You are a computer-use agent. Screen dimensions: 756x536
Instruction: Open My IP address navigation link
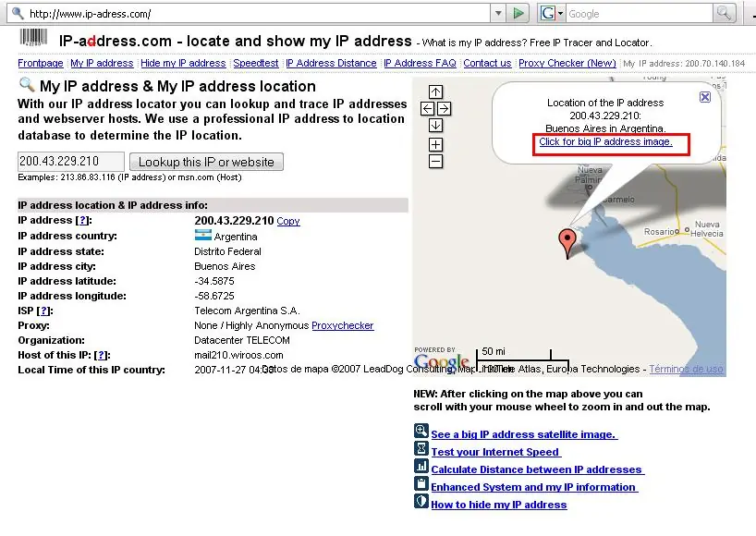coord(102,63)
